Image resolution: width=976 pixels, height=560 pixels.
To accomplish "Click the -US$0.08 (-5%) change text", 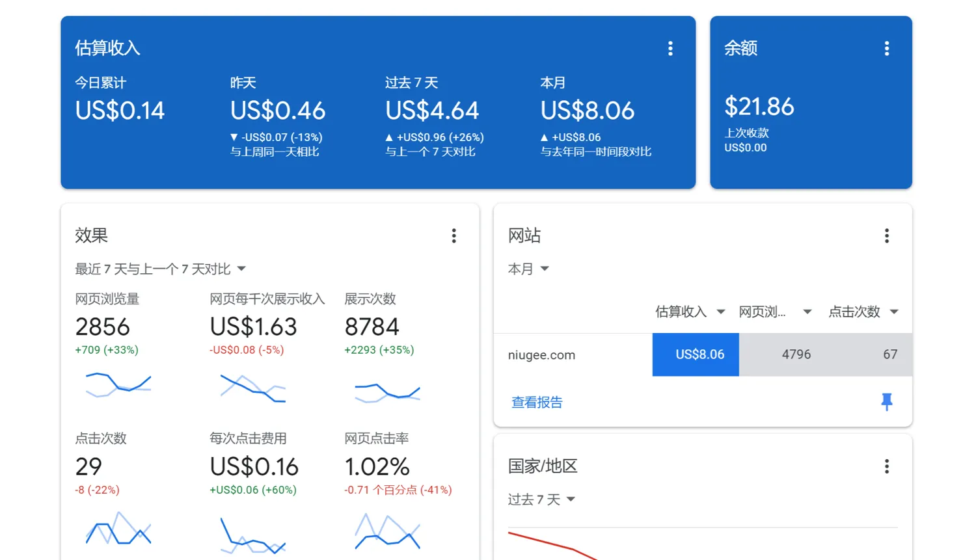I will (x=247, y=350).
